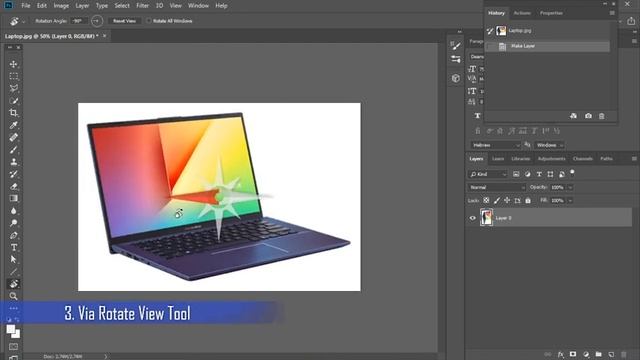Open the File menu
640x360 pixels.
(x=26, y=6)
